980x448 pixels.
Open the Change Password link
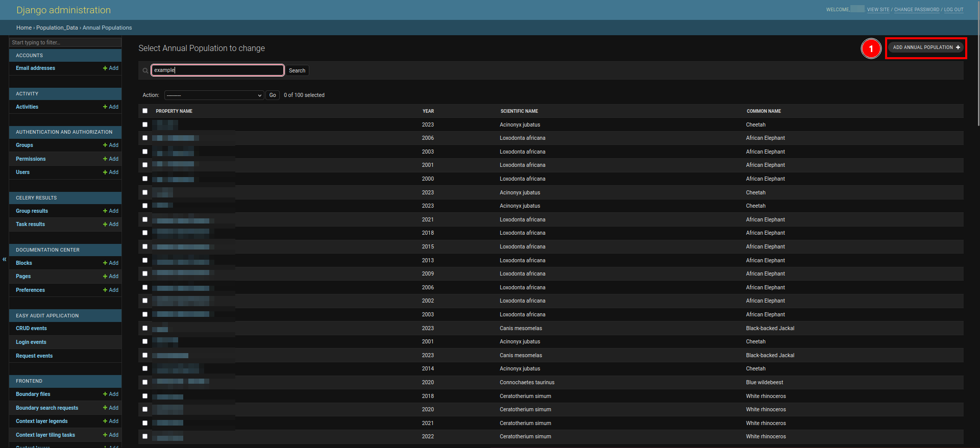916,10
